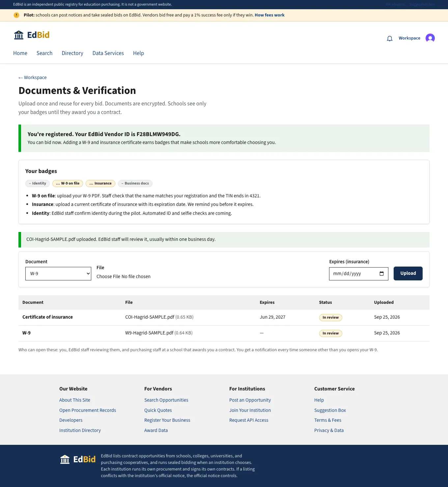Open the Document type dropdown showing W-9
Screen dimensions: 448x487
tap(58, 274)
